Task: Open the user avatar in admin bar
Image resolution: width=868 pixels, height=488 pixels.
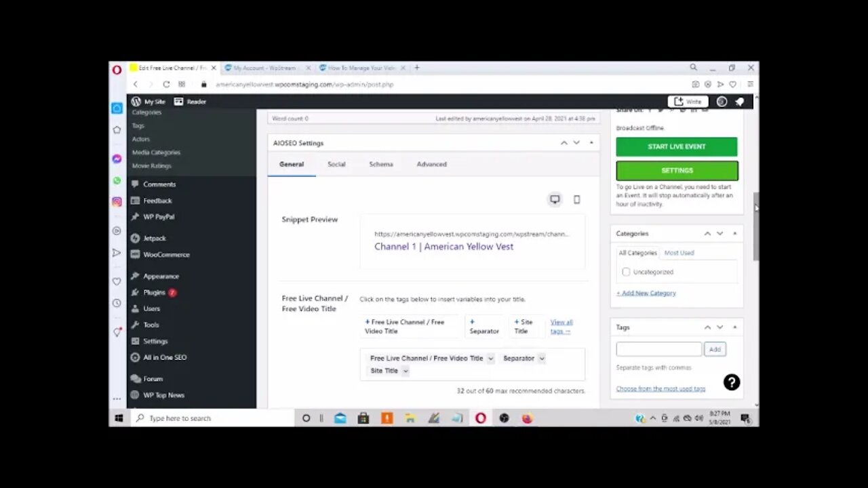Action: [722, 102]
